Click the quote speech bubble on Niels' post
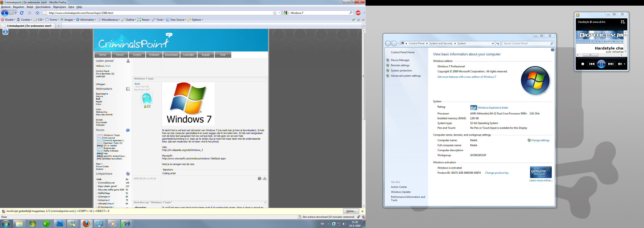 tap(260, 179)
